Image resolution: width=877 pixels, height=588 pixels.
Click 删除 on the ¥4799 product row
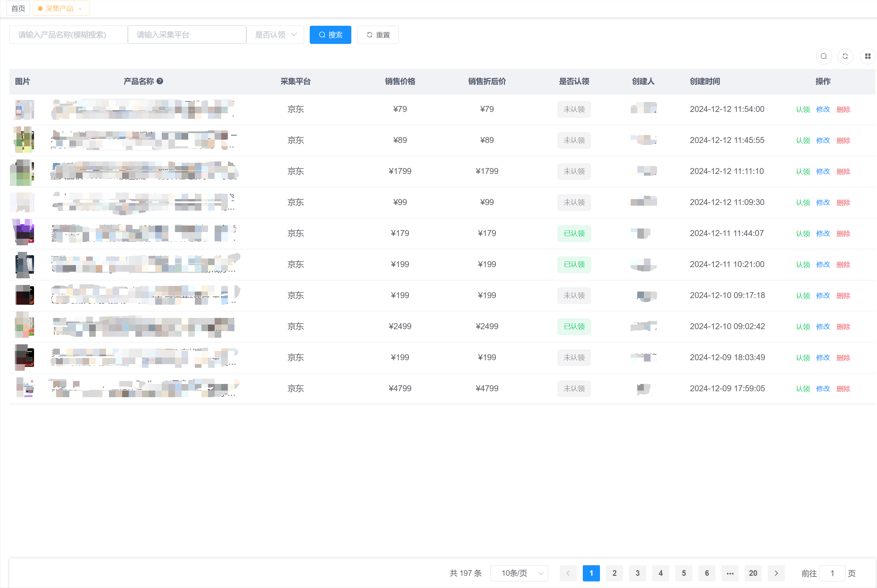[843, 389]
